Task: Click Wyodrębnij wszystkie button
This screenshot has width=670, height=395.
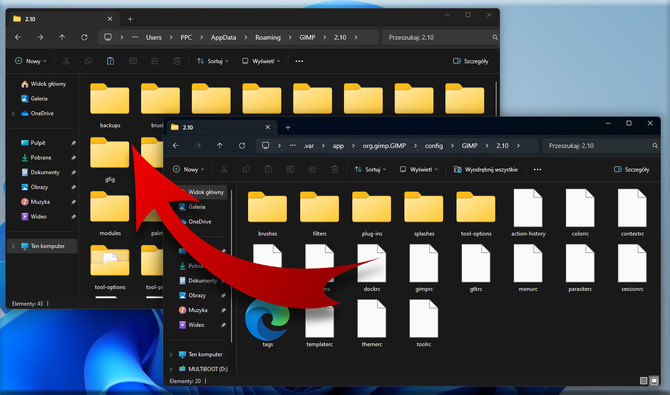Action: click(485, 169)
